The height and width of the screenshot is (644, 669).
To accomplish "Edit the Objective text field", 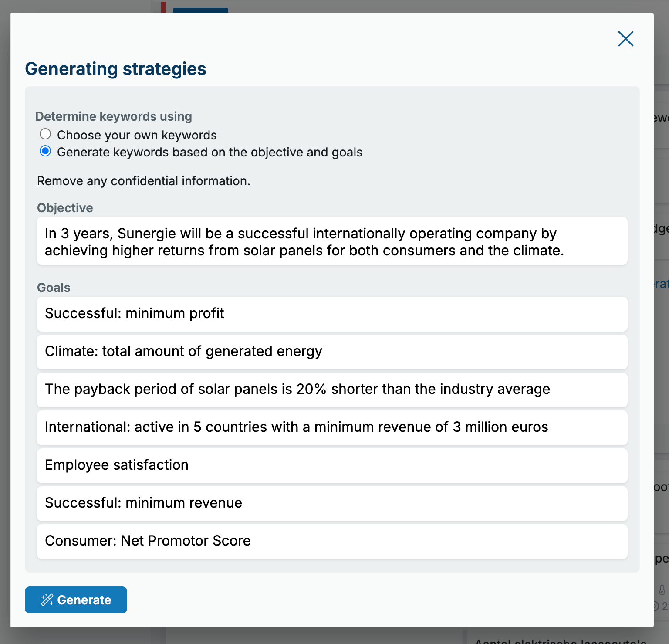I will [x=332, y=241].
